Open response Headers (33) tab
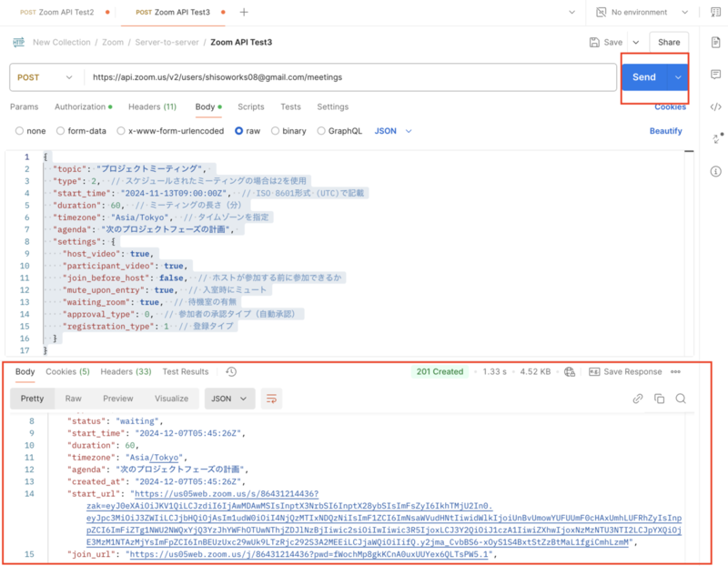 (126, 371)
